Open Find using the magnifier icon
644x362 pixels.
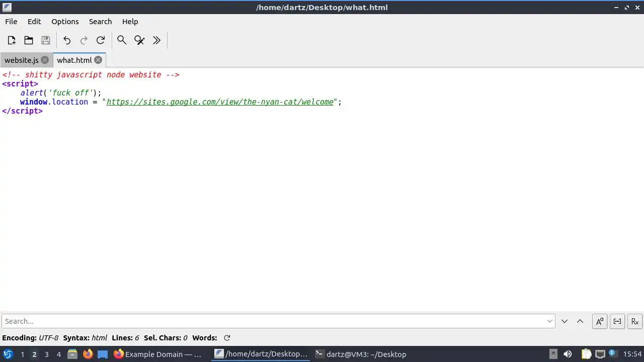click(x=122, y=40)
